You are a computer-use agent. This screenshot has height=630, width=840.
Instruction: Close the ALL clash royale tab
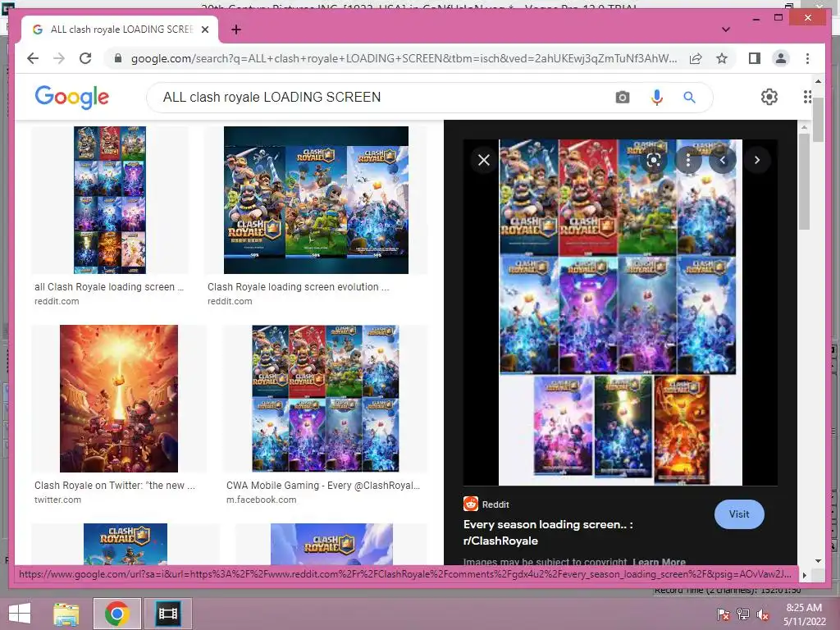204,30
